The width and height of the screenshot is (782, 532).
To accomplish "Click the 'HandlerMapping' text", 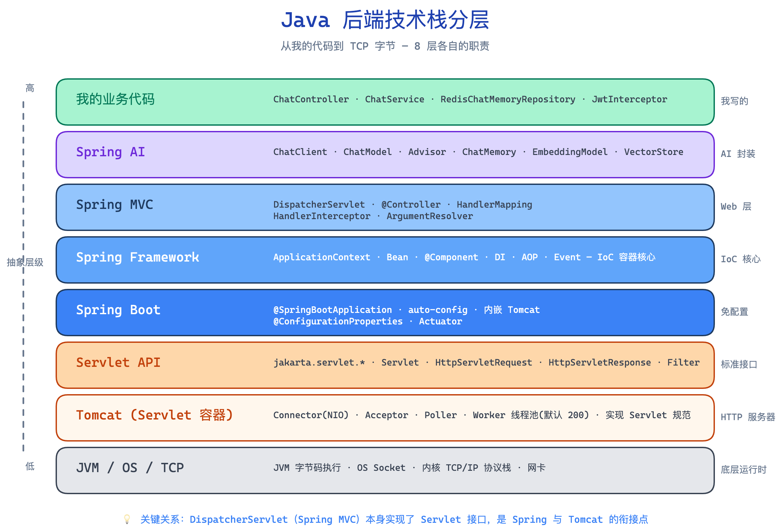I will point(495,205).
